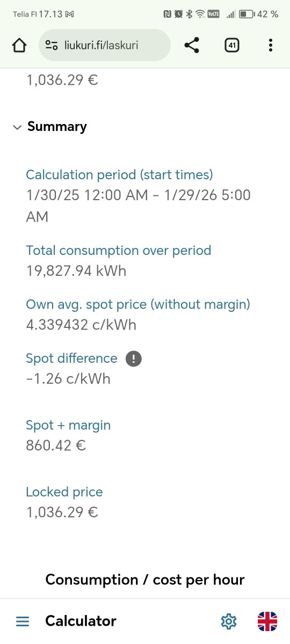Switch language with the UK flag icon
The image size is (290, 644).
[x=267, y=621]
